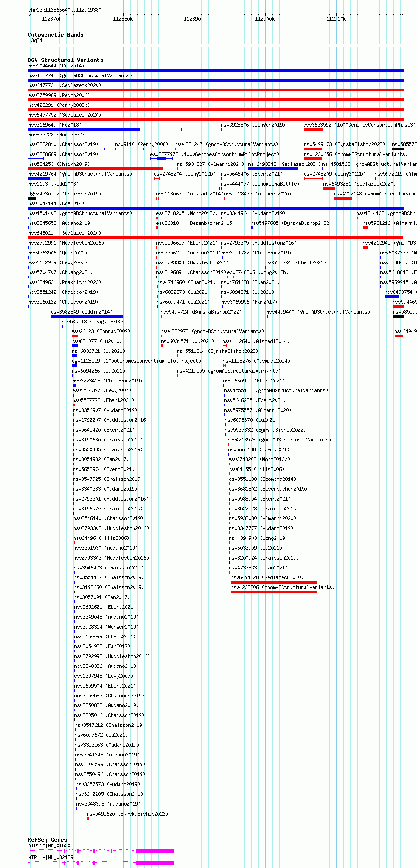This screenshot has width=417, height=868.
Task: Click the nsv524253 (Shaikh2009) label
Action: pos(59,164)
